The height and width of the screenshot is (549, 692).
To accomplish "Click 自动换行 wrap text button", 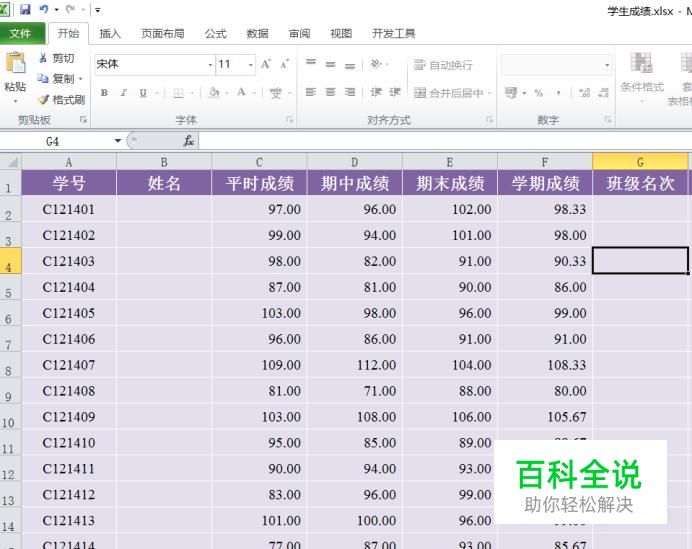I will click(443, 65).
